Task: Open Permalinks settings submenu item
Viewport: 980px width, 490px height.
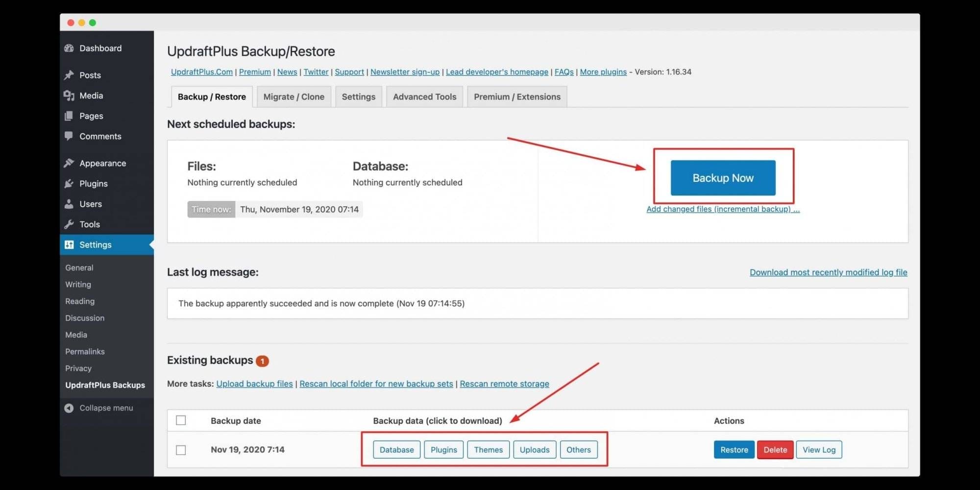Action: click(85, 351)
